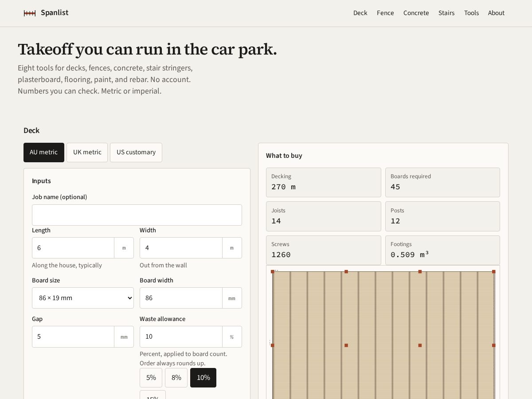Screen dimensions: 532x399
Task: Click the Deck section heading
Action: click(x=31, y=130)
